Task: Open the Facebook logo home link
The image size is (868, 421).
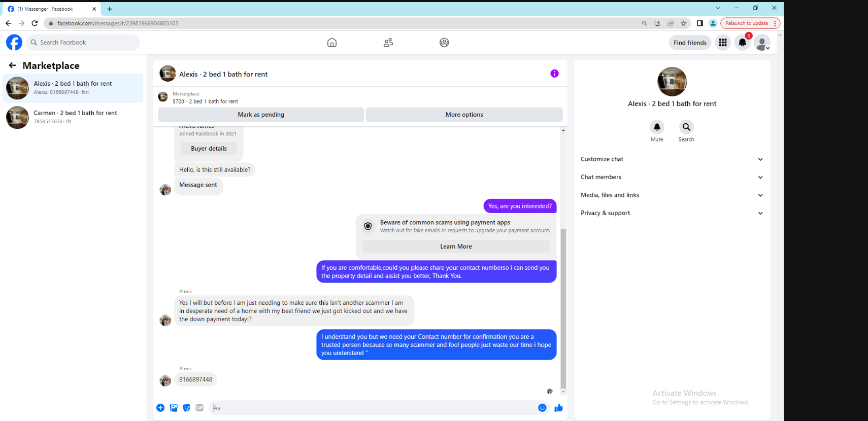Action: point(14,43)
